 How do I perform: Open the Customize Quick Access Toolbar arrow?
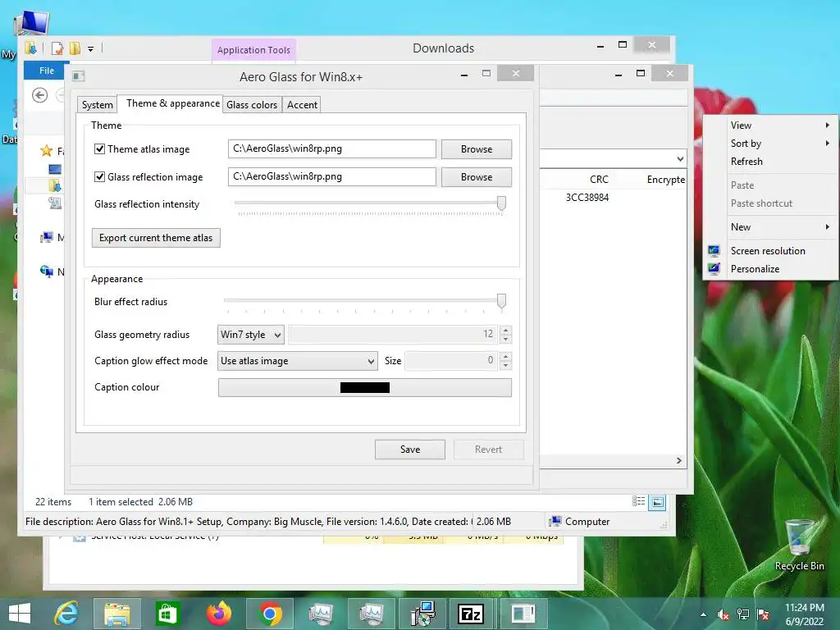click(x=90, y=48)
